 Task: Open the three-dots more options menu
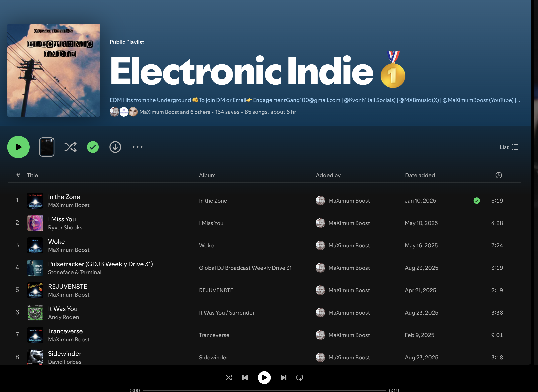(138, 147)
